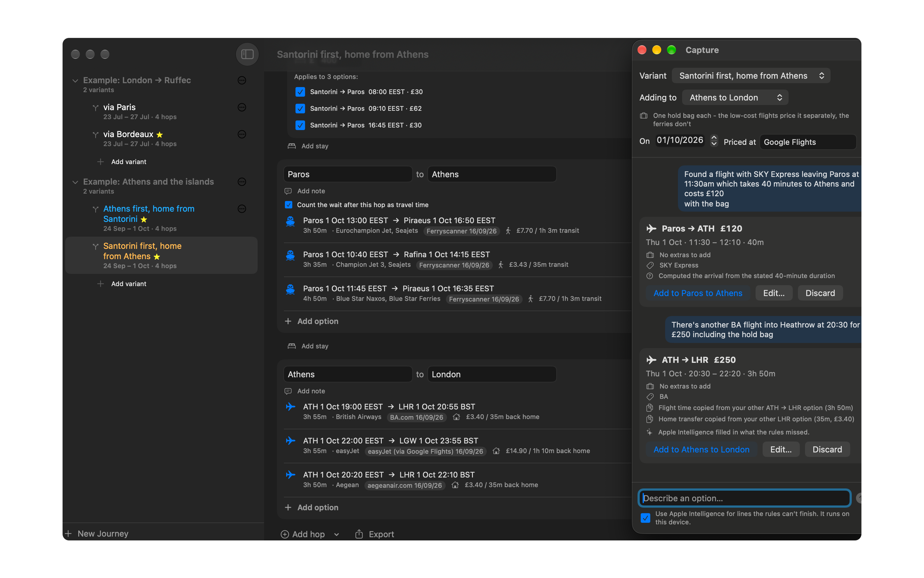Screen dimensions: 924x578
Task: Click the Add note icon under Paros to Athens
Action: (288, 191)
